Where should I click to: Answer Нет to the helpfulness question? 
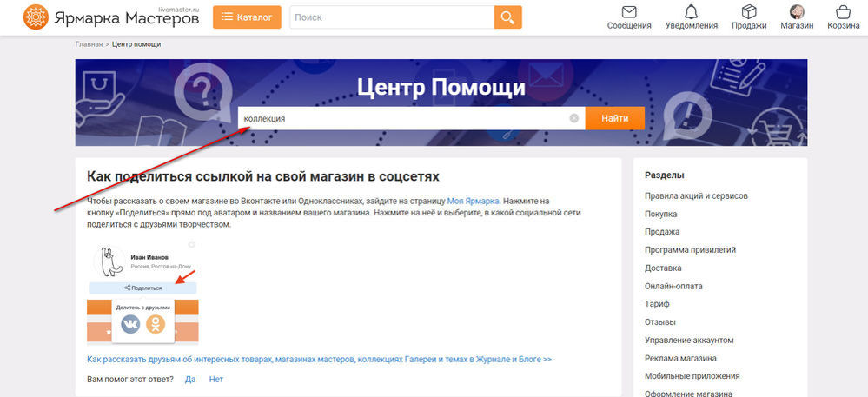click(216, 379)
